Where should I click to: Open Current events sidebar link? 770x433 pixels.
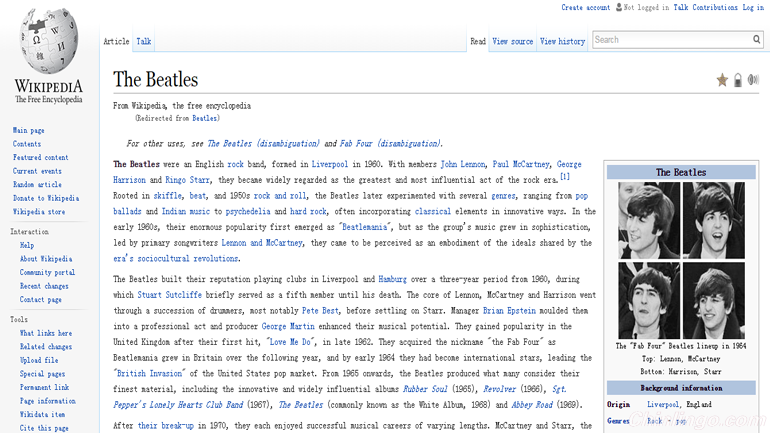click(x=37, y=171)
